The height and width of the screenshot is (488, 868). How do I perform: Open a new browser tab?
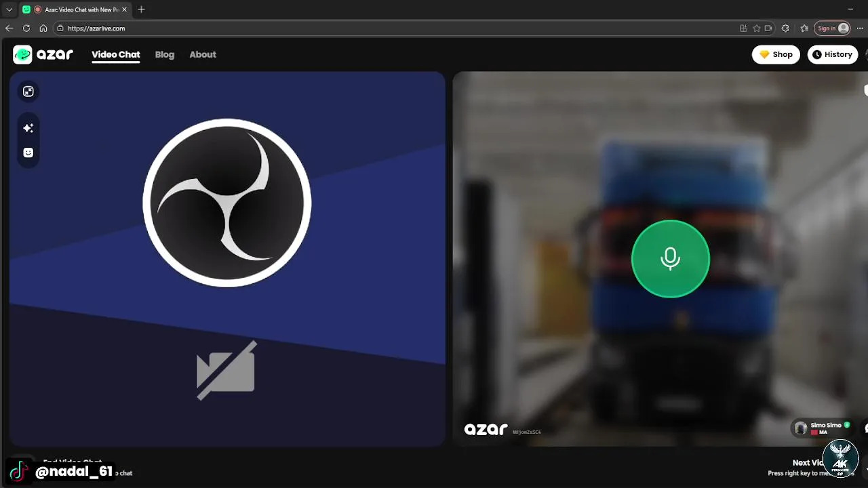click(x=141, y=9)
